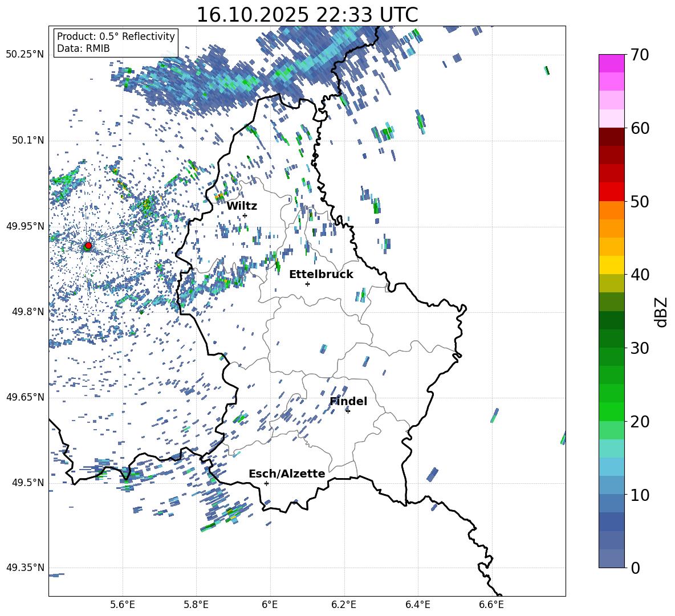The image size is (675, 616).
Task: Click the Esch/Alzette station cross marker
Action: click(266, 483)
